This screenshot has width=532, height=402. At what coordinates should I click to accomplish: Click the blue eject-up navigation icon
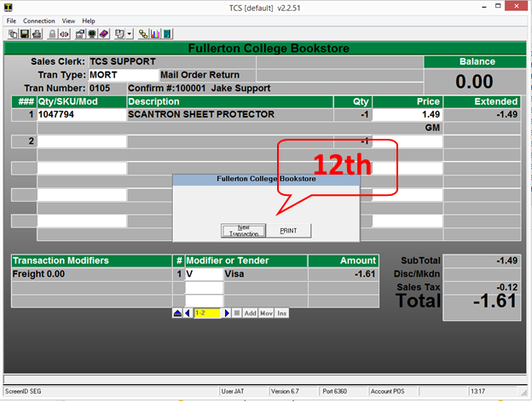(177, 313)
